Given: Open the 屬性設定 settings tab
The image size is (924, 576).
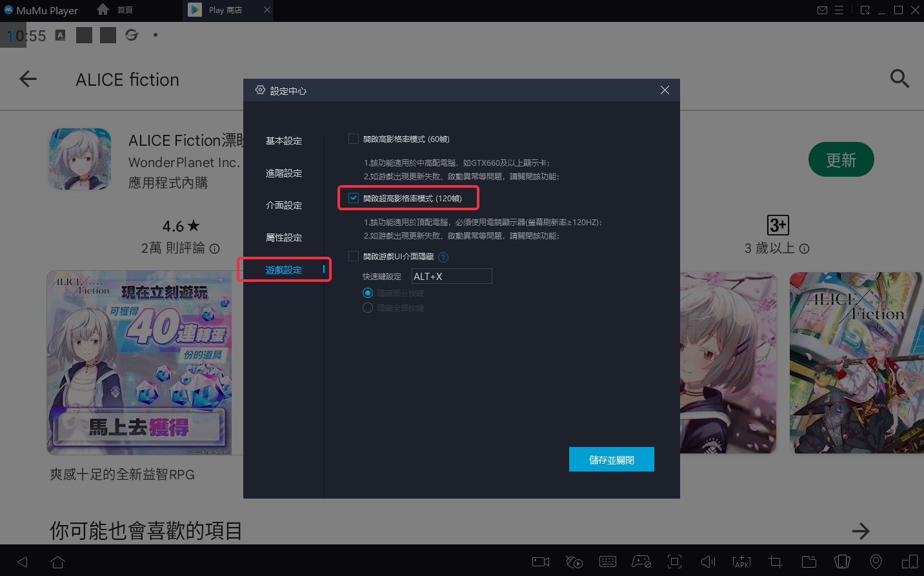Looking at the screenshot, I should (284, 237).
